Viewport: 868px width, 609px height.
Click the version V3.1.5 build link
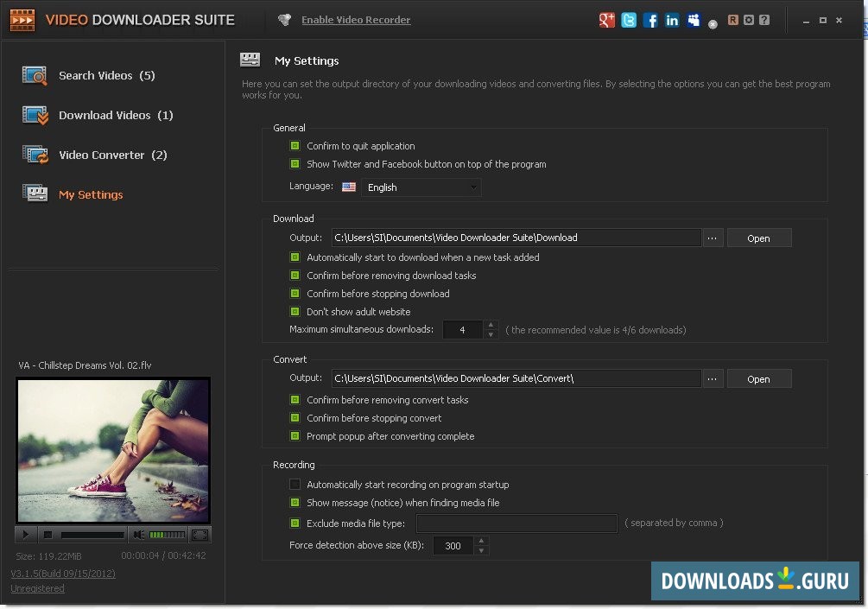pyautogui.click(x=62, y=573)
